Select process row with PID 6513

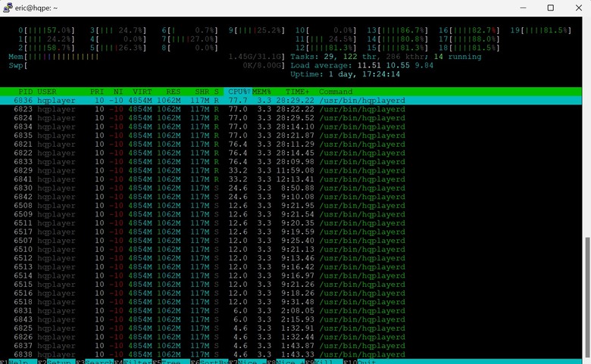(x=291, y=267)
